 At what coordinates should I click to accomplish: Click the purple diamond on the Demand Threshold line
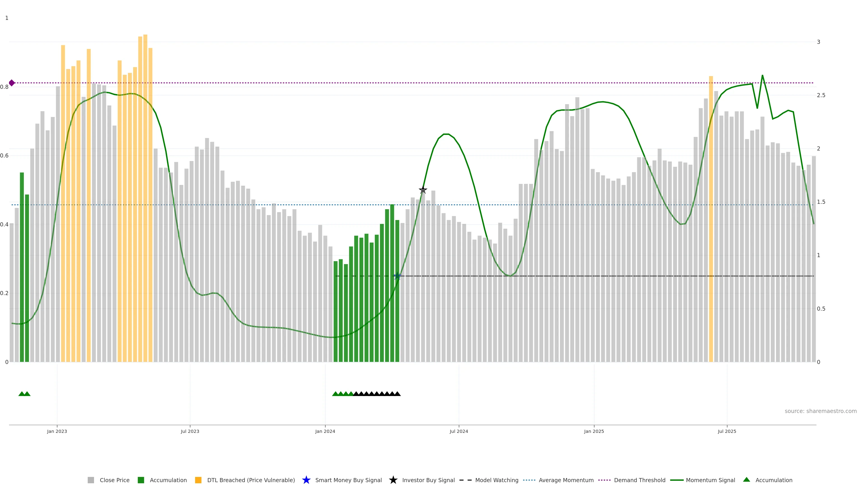click(12, 83)
